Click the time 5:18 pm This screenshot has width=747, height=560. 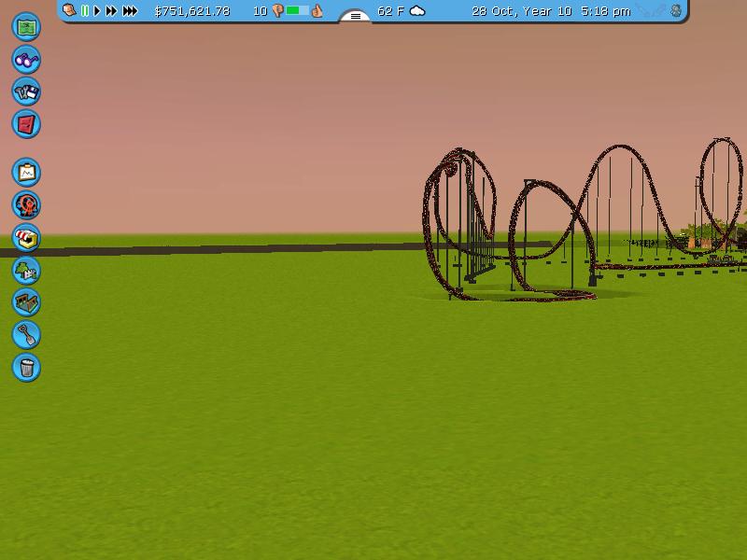click(605, 11)
